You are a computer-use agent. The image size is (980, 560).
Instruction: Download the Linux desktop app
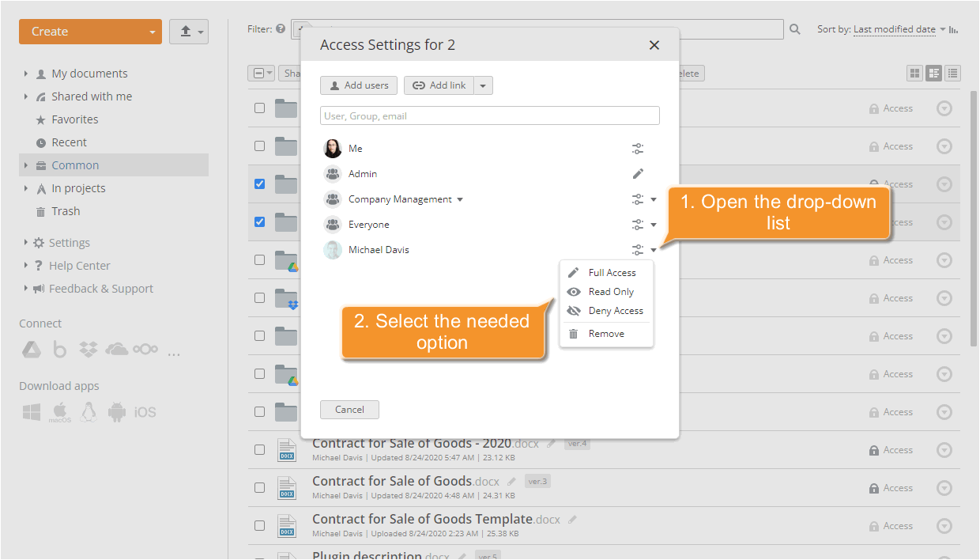point(89,411)
